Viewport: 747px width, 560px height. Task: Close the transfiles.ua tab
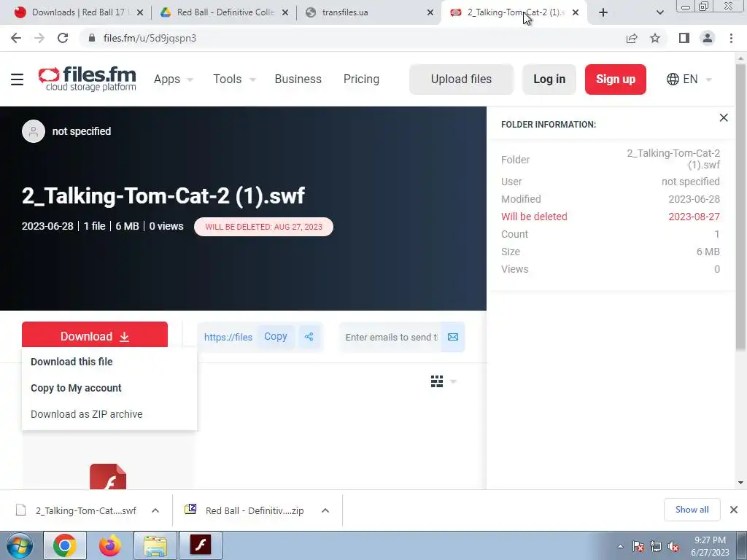[x=430, y=12]
